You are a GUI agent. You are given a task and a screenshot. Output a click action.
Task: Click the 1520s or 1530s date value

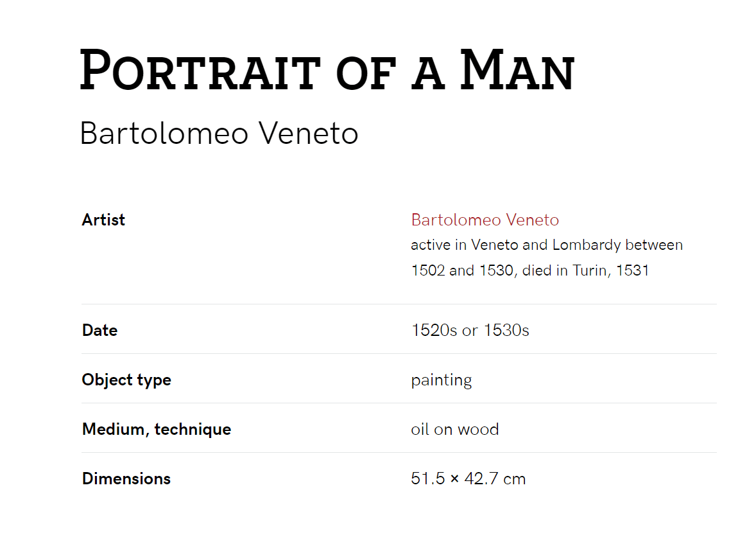[470, 330]
